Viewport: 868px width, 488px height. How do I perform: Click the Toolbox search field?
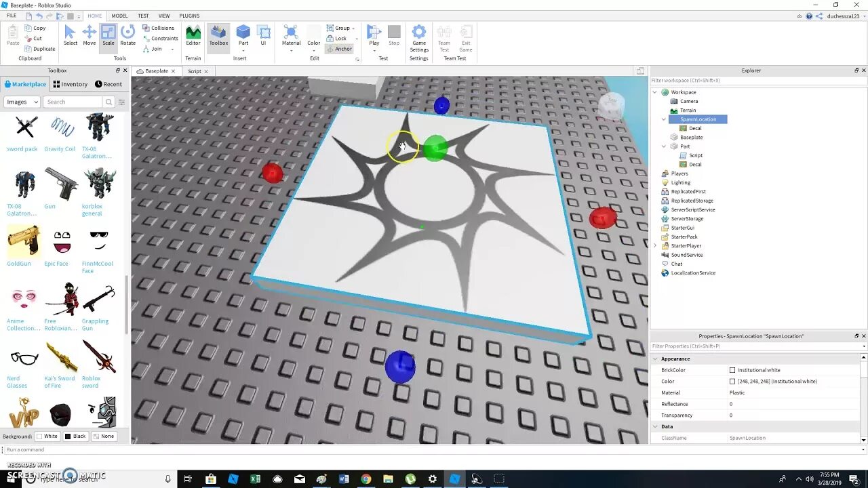pos(73,102)
